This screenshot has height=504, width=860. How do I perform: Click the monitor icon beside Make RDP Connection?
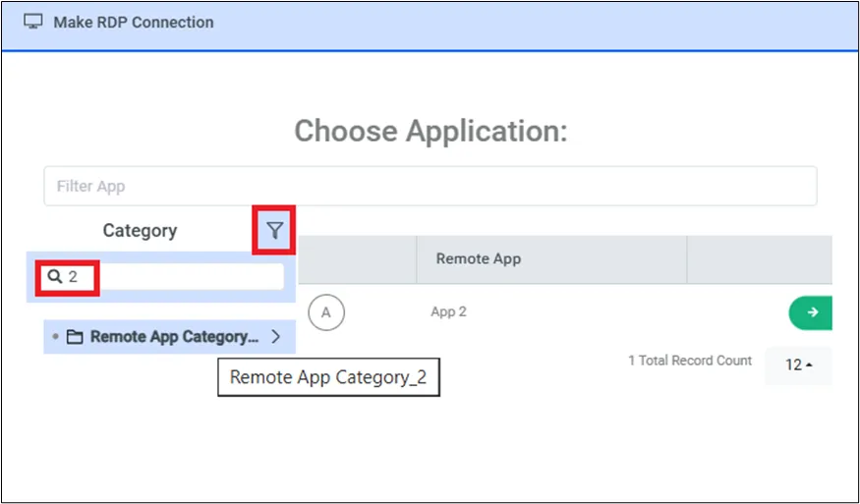pyautogui.click(x=32, y=22)
